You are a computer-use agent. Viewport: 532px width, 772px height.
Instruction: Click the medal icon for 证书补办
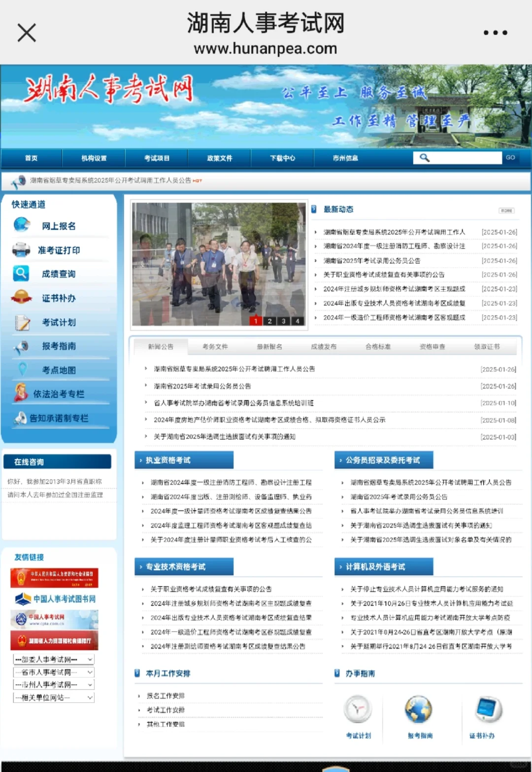[21, 298]
